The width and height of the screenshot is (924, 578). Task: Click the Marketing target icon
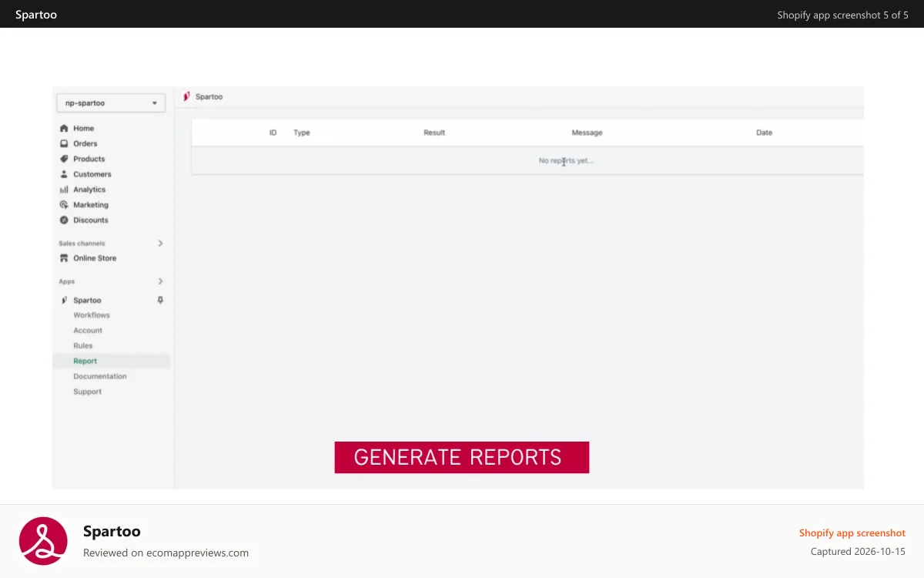[64, 205]
